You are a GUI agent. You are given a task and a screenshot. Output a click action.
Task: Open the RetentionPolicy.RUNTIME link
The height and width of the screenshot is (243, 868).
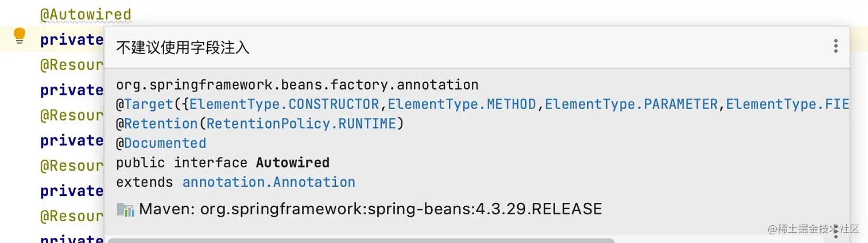point(301,124)
